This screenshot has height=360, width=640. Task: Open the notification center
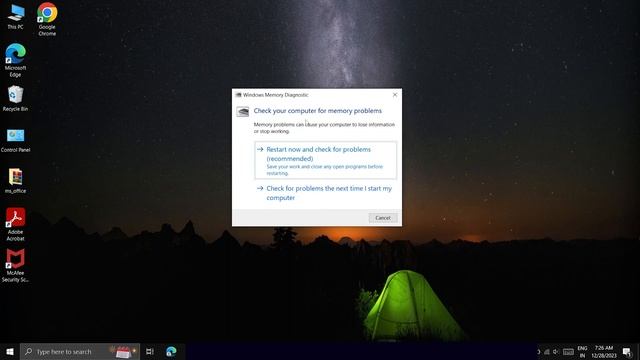click(627, 352)
